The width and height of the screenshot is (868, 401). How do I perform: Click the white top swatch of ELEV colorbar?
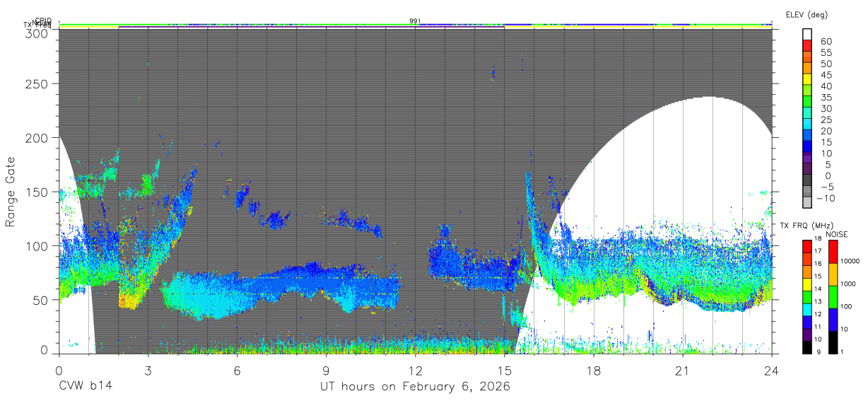click(808, 34)
